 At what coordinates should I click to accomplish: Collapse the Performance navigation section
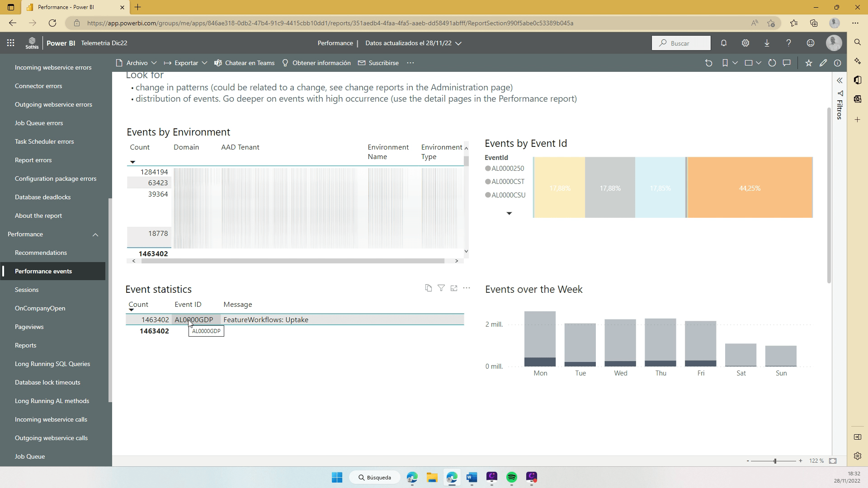[x=95, y=235]
